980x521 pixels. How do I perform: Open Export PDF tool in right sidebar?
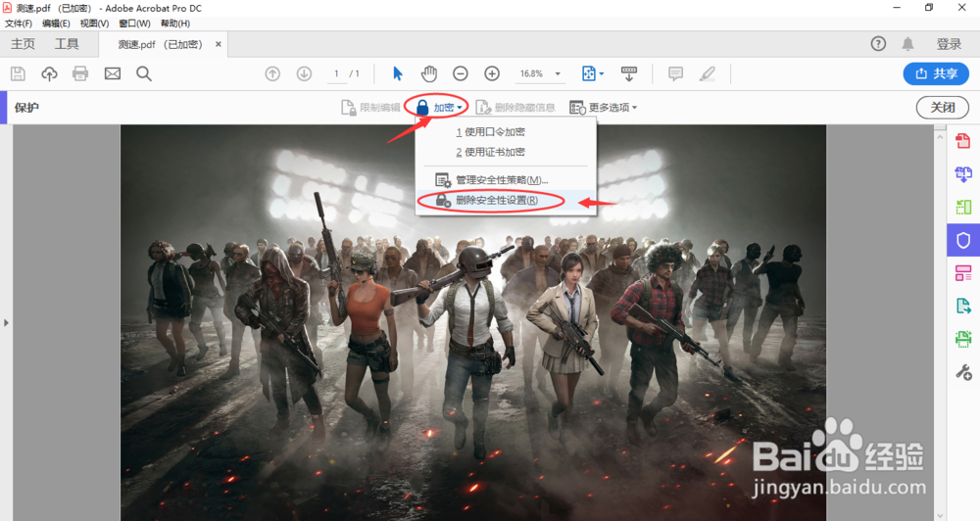[963, 307]
